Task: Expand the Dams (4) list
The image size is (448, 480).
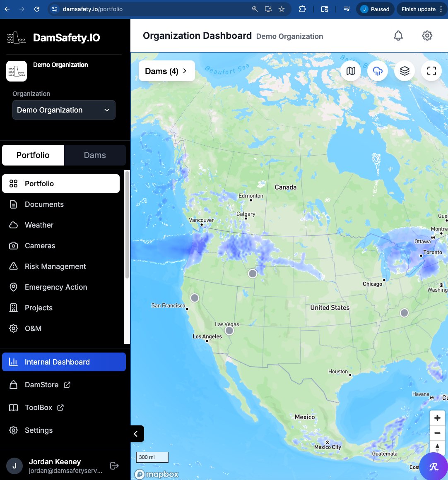Action: pyautogui.click(x=166, y=70)
